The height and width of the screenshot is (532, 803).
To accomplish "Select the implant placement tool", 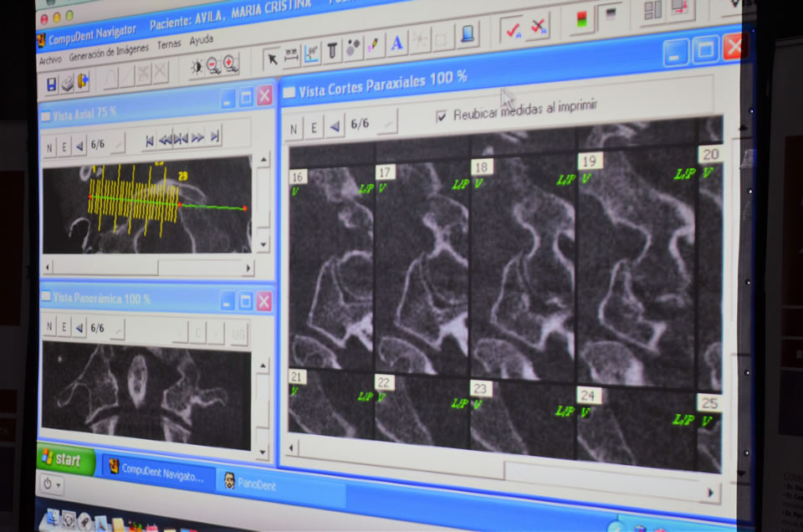I will point(332,51).
